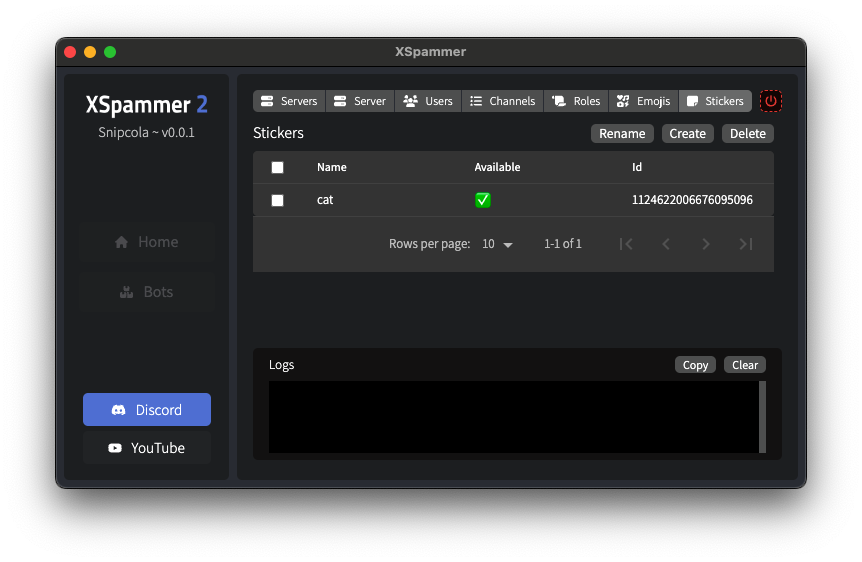Click previous page chevron
The width and height of the screenshot is (862, 562).
[666, 244]
